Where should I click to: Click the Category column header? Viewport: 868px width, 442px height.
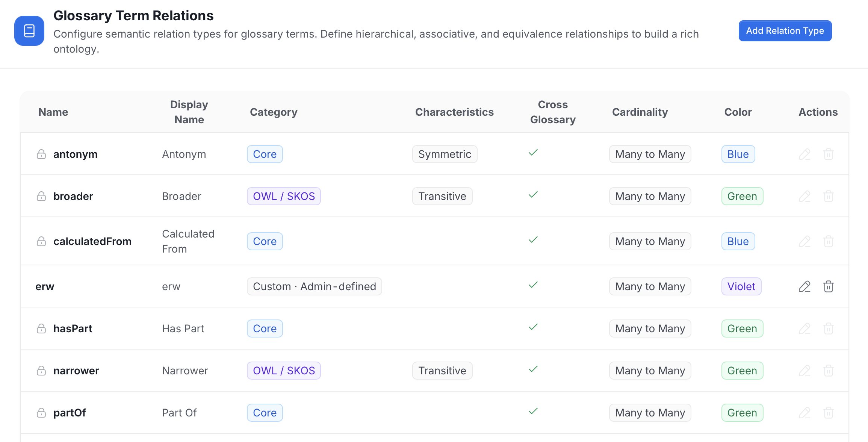pos(274,112)
